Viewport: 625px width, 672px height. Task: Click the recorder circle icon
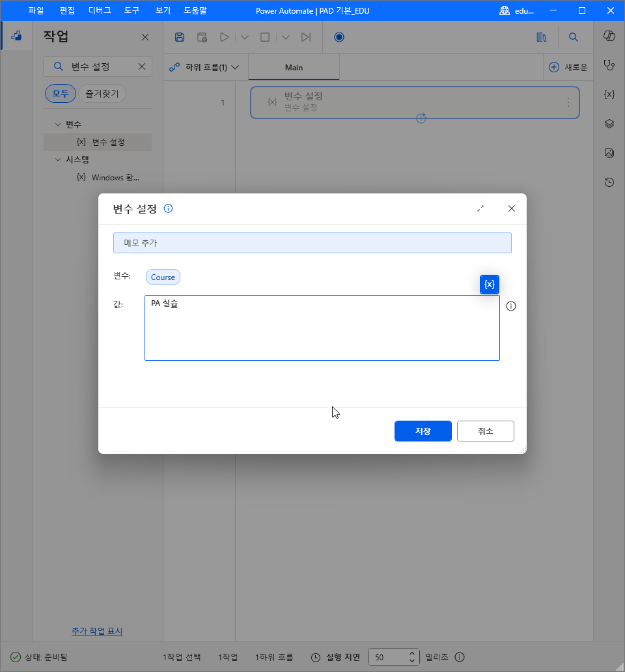tap(339, 37)
